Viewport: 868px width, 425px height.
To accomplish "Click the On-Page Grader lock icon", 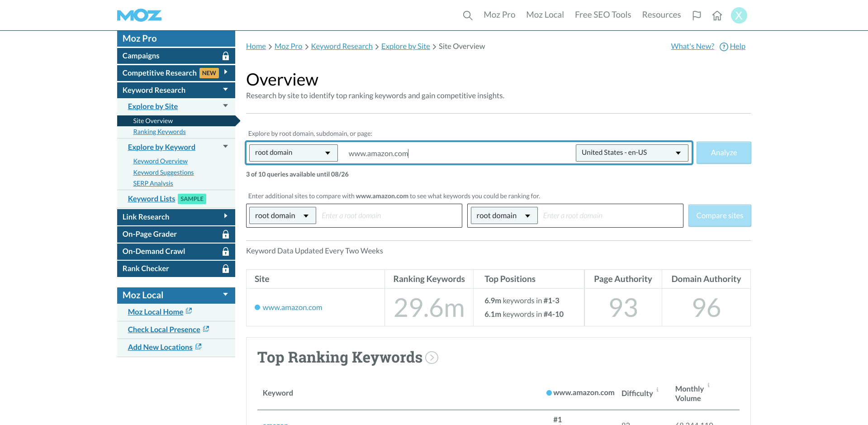I will click(x=226, y=234).
